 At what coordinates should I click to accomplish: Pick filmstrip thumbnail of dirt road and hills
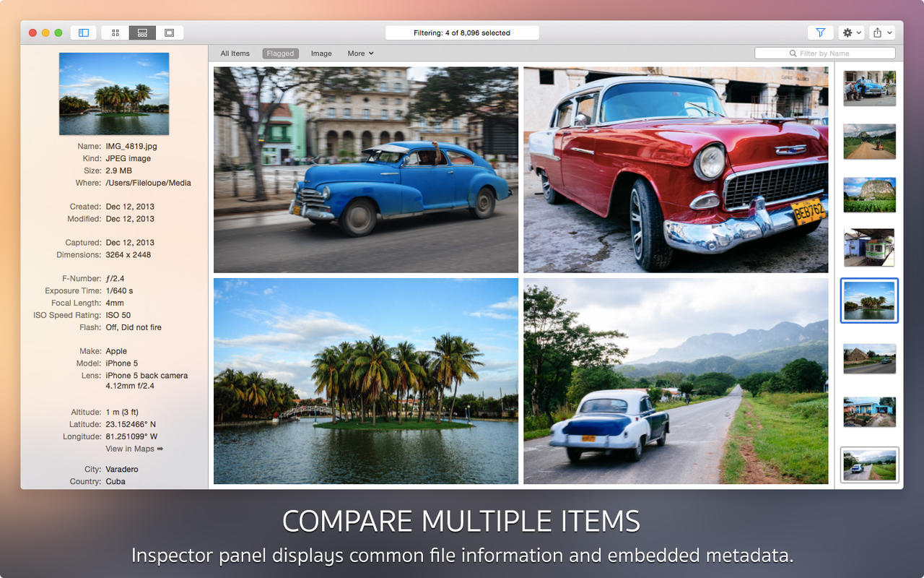tap(870, 142)
